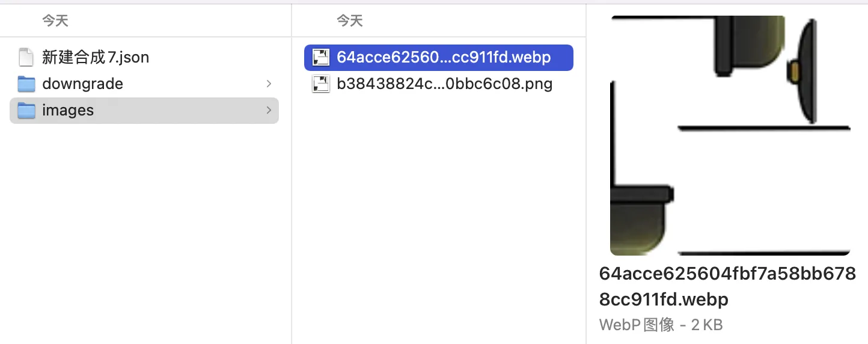Click the large webp preview image
868x344 pixels.
tap(730, 135)
